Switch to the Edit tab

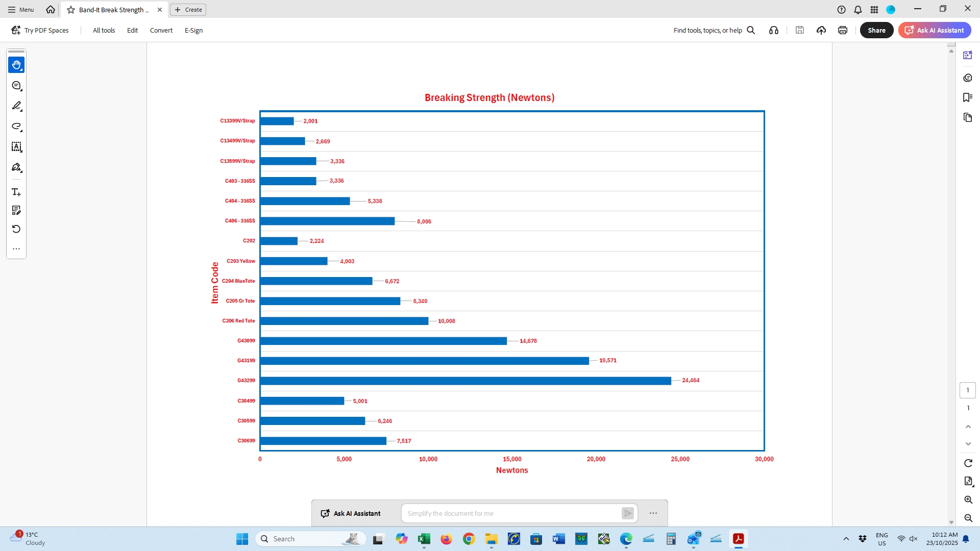pyautogui.click(x=132, y=30)
